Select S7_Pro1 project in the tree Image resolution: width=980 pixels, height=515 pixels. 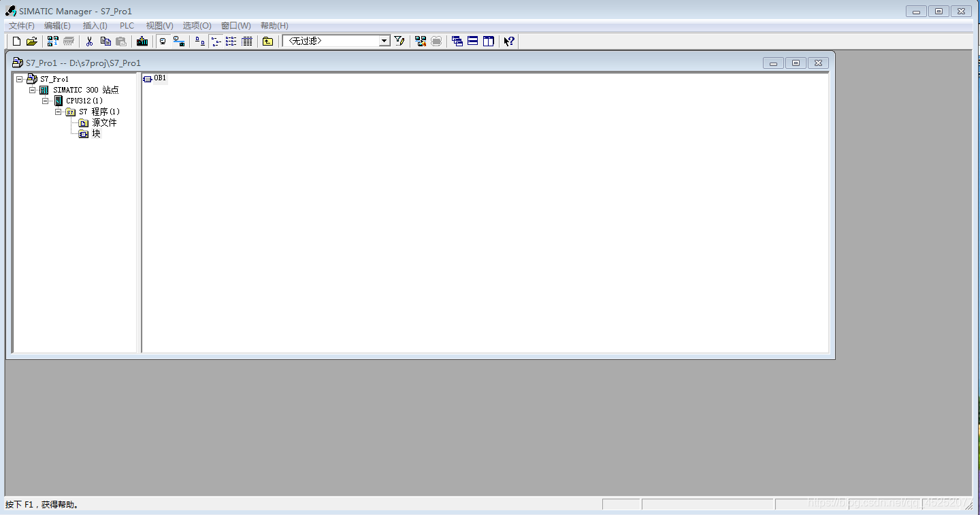[x=54, y=79]
